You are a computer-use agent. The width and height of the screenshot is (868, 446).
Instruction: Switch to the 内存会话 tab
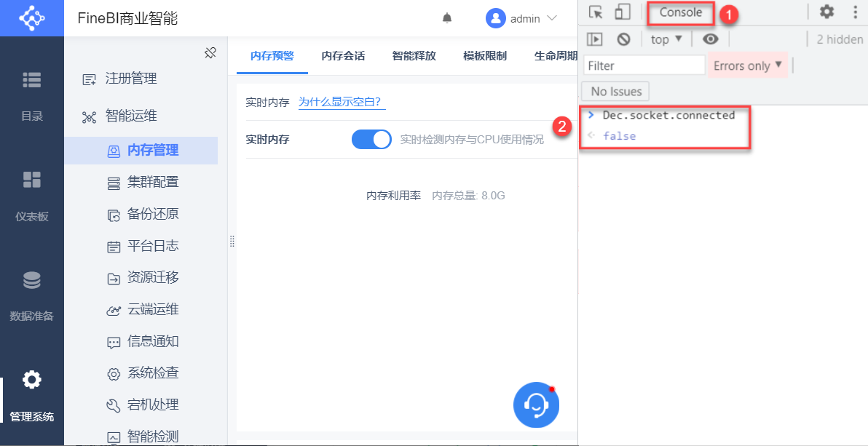pyautogui.click(x=343, y=56)
